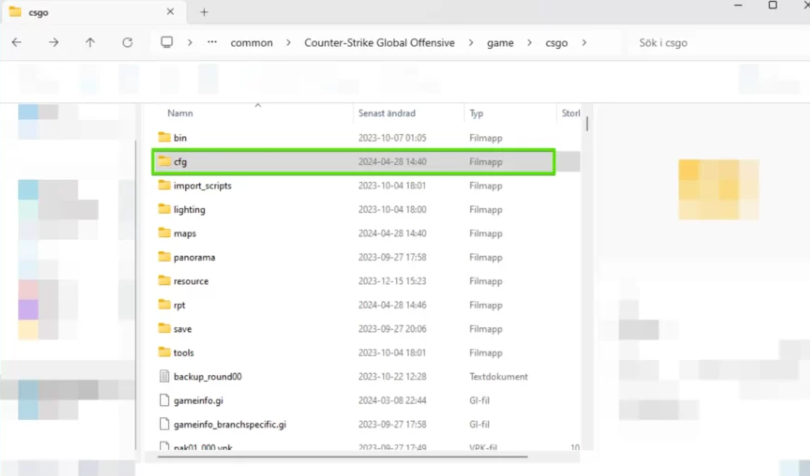Select the save folder icon
The height and width of the screenshot is (476, 810).
[164, 328]
